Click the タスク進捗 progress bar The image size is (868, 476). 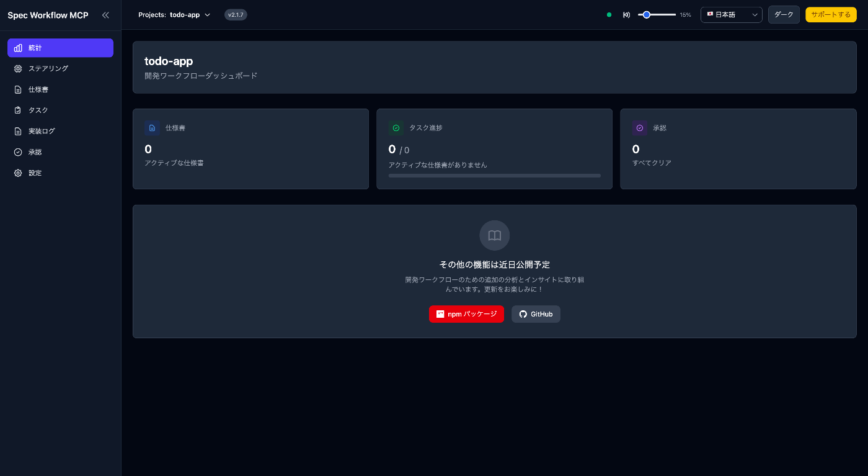(x=495, y=176)
